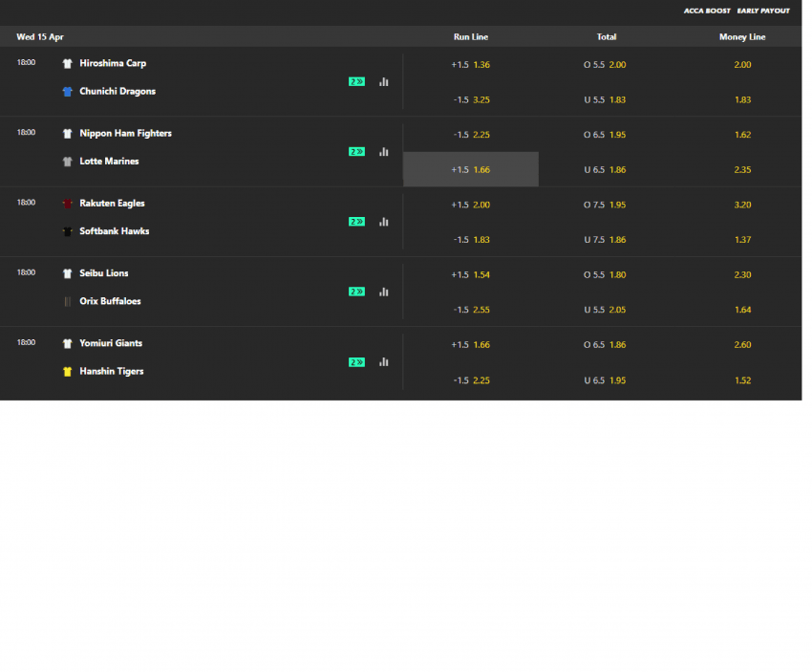Click Hiroshima Carp team name

113,64
